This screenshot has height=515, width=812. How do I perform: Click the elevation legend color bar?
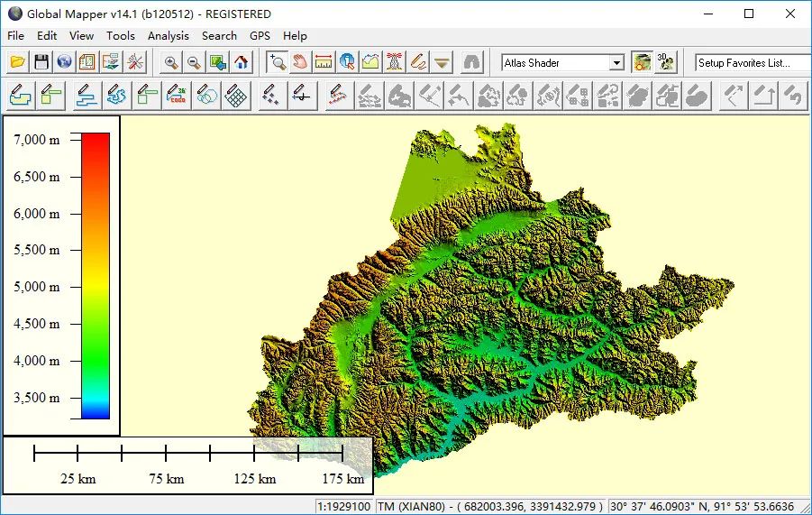(x=96, y=276)
